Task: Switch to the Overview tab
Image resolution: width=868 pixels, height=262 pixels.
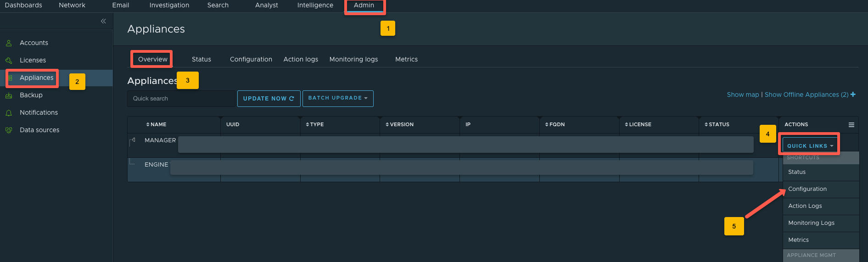Action: point(153,59)
